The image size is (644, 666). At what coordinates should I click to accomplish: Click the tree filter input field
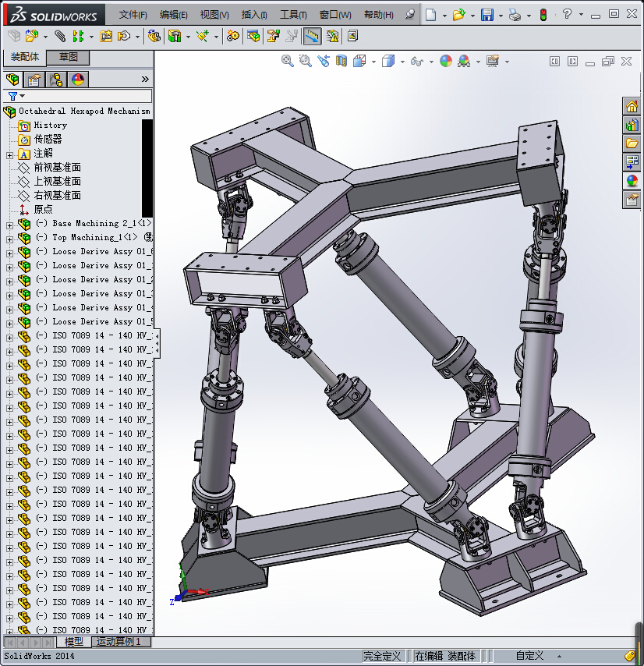pyautogui.click(x=88, y=96)
